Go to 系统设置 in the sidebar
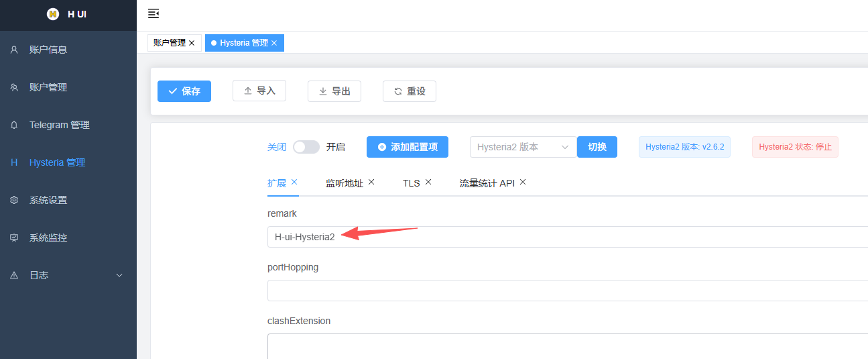This screenshot has width=868, height=359. (x=48, y=200)
